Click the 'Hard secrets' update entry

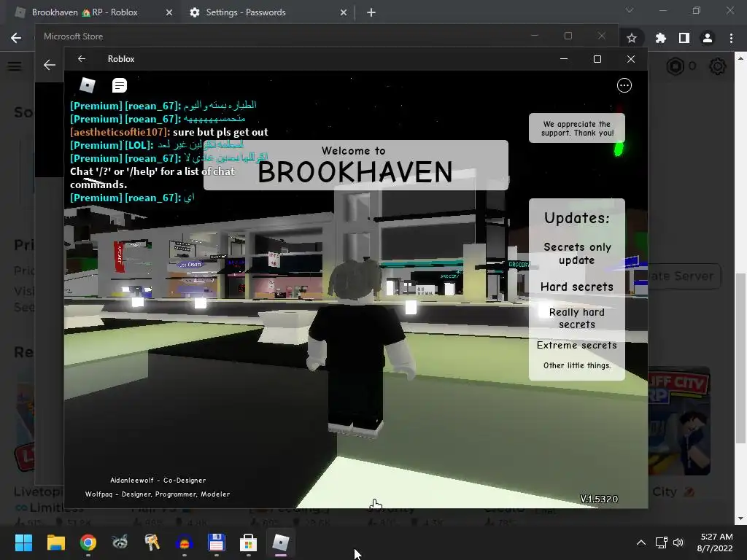point(577,287)
